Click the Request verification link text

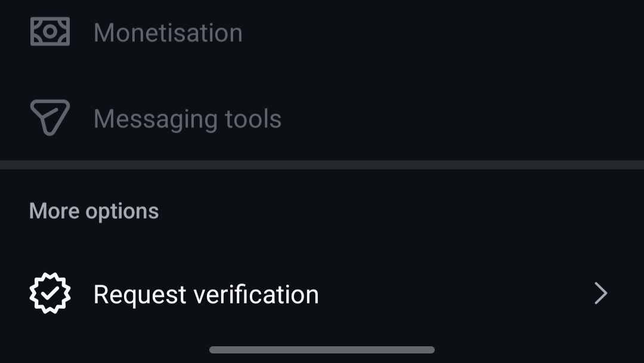point(206,293)
